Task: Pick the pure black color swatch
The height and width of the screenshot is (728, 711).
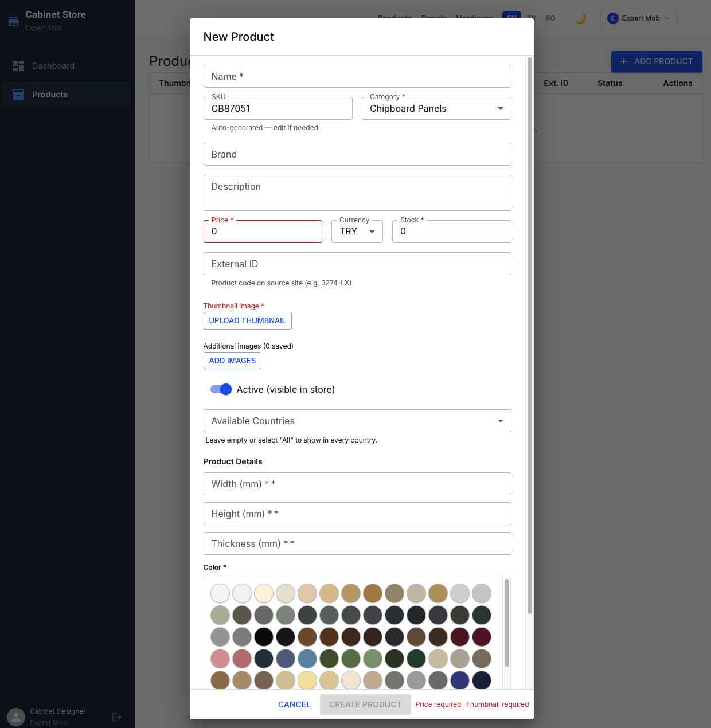Action: (264, 637)
